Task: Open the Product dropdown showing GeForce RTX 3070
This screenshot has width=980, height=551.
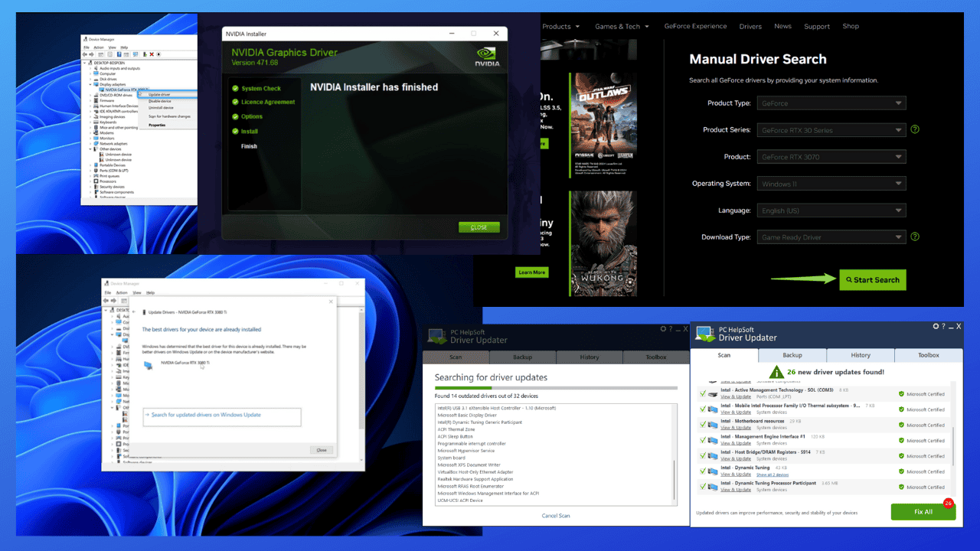Action: click(831, 156)
